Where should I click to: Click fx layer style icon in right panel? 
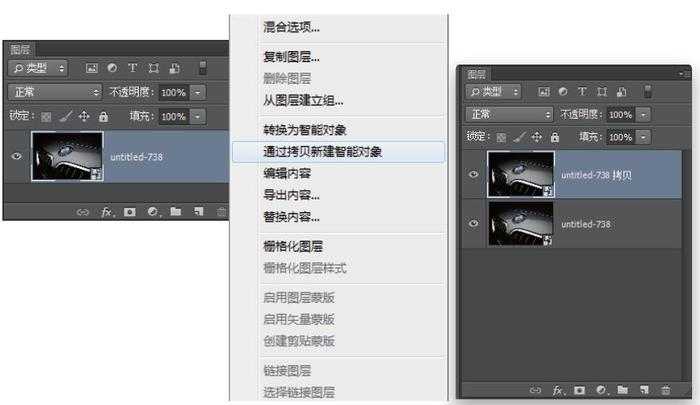(558, 391)
